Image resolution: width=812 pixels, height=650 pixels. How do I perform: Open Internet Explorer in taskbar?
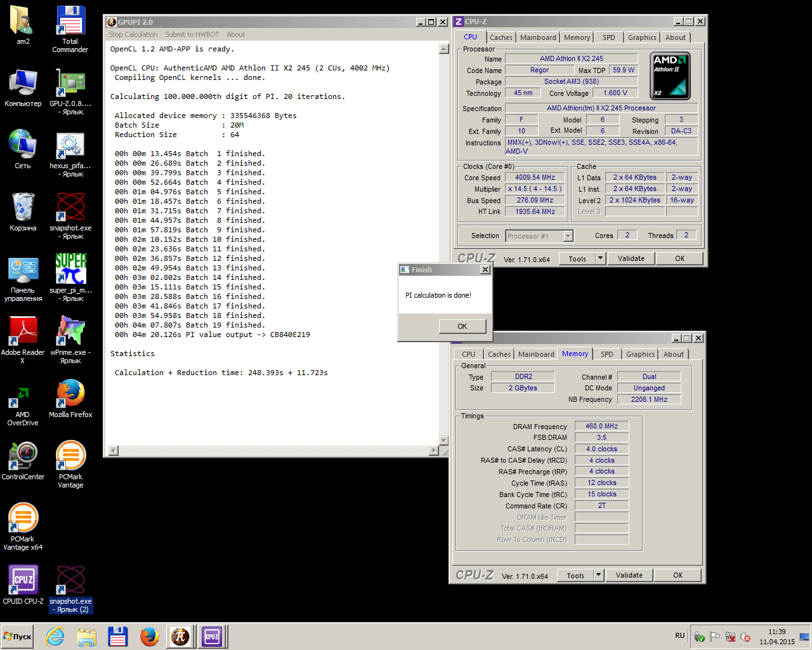pyautogui.click(x=55, y=636)
